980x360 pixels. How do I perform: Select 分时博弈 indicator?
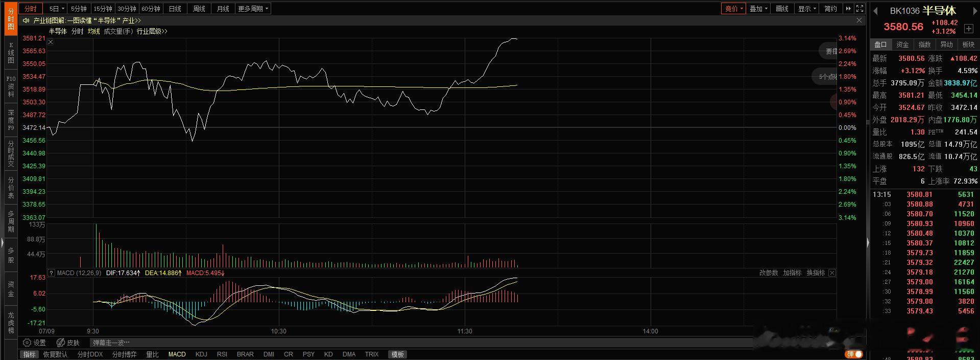coord(125,354)
